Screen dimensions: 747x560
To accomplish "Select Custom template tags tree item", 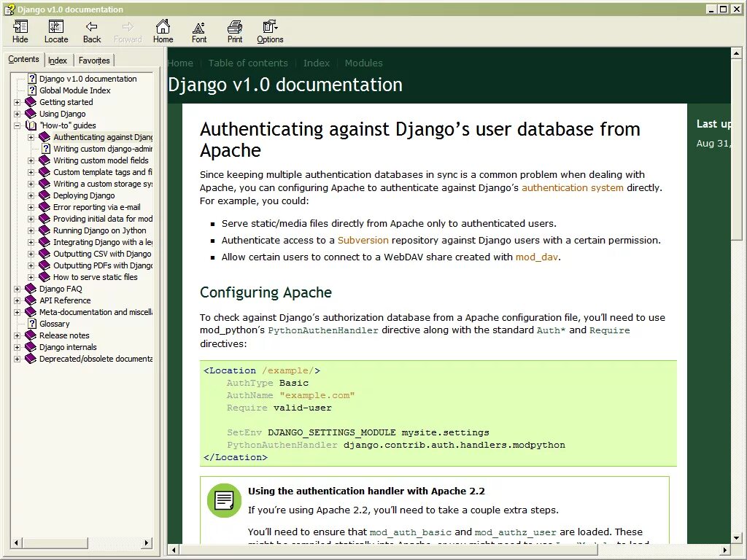I will 102,172.
